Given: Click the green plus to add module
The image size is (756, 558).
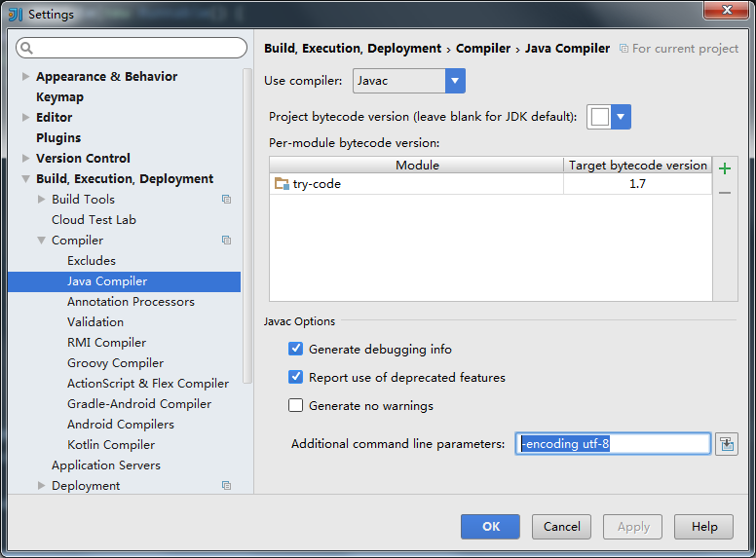Looking at the screenshot, I should pyautogui.click(x=724, y=168).
